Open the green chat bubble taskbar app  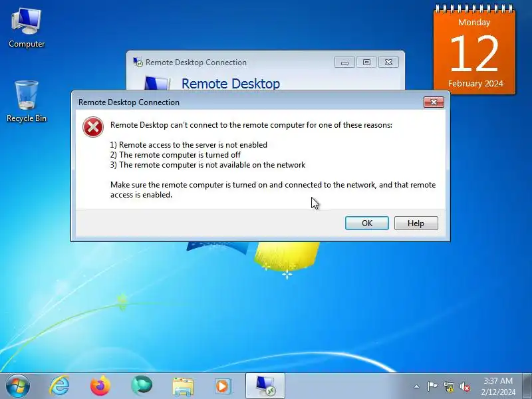[142, 386]
